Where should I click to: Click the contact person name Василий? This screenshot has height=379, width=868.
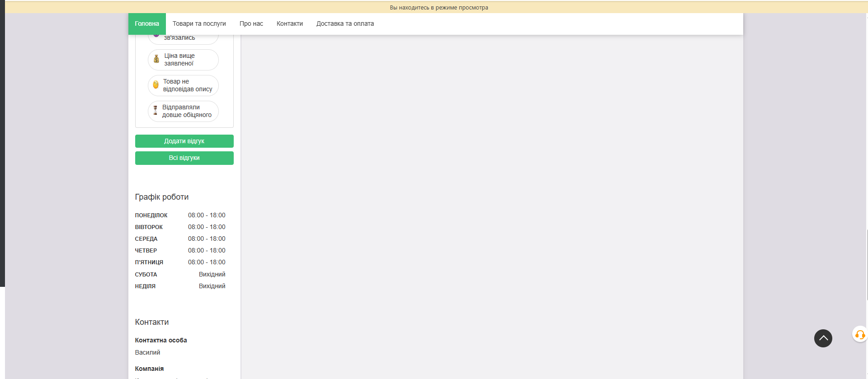(x=147, y=352)
